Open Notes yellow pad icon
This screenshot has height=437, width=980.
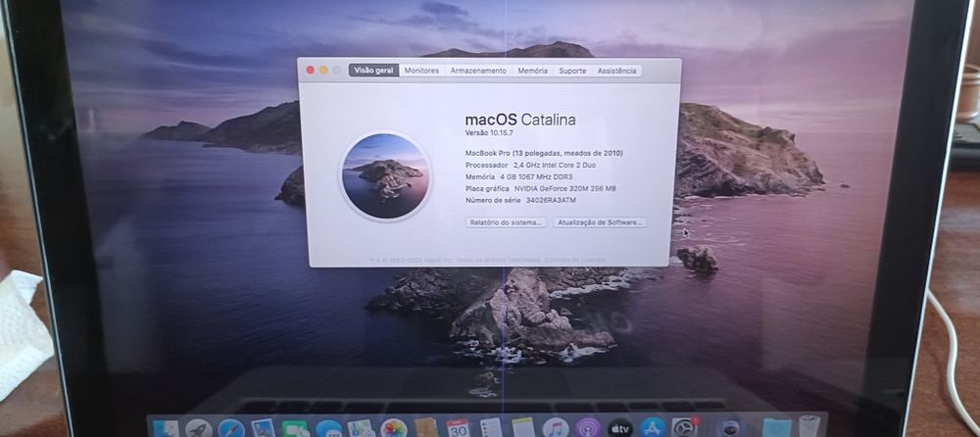pyautogui.click(x=523, y=427)
